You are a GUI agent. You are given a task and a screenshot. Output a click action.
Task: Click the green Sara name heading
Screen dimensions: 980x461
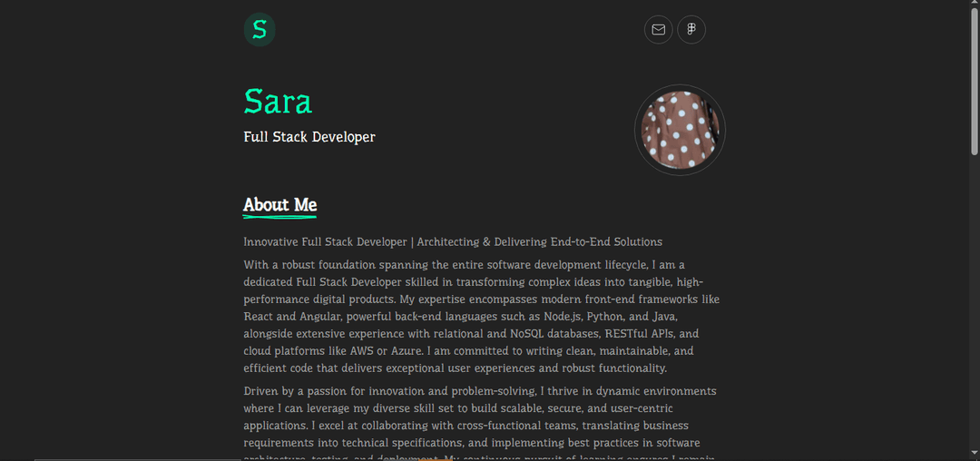(278, 101)
